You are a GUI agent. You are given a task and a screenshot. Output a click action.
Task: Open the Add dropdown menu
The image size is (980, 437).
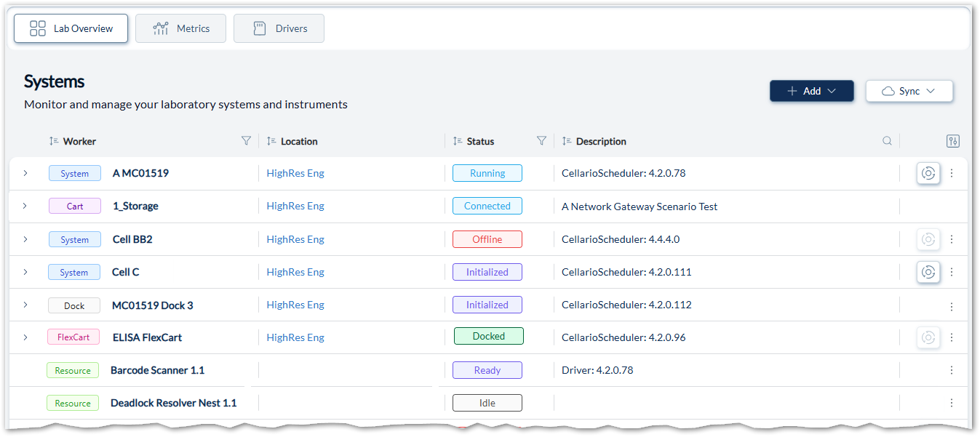point(811,90)
